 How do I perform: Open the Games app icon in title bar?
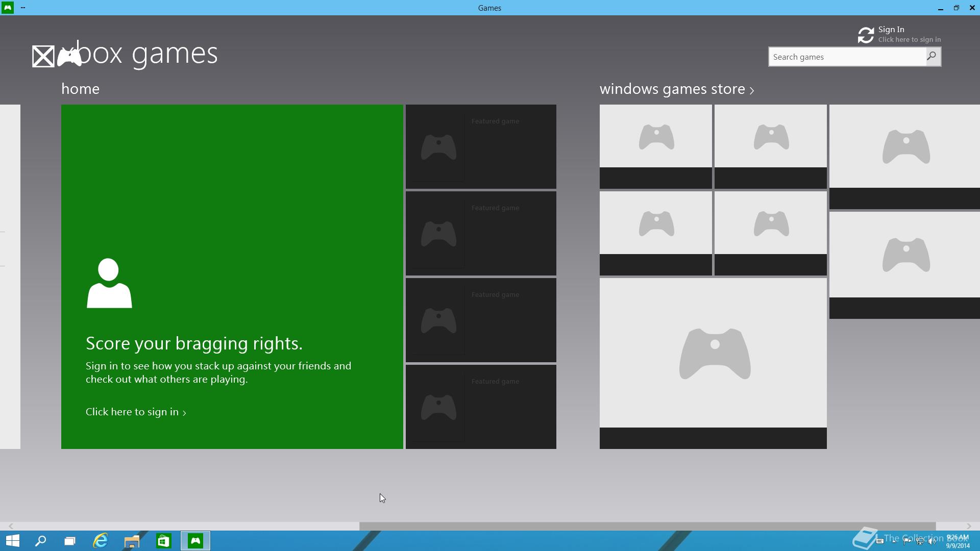[8, 8]
